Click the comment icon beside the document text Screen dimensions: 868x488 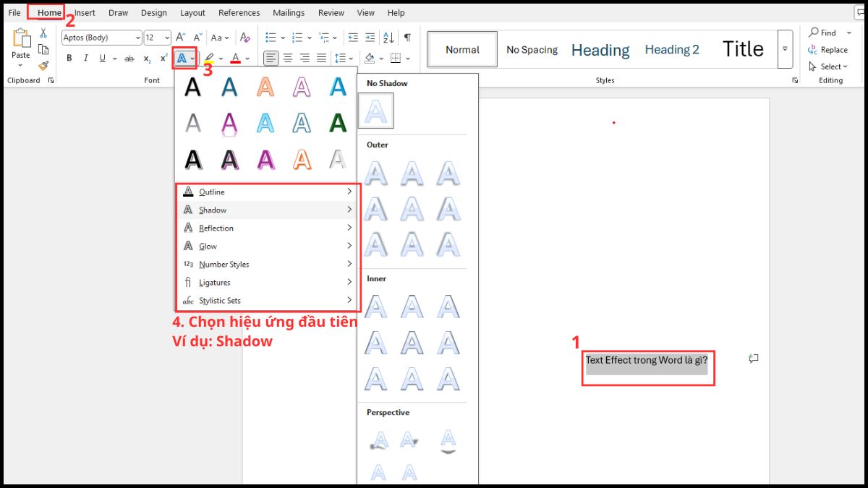click(753, 359)
